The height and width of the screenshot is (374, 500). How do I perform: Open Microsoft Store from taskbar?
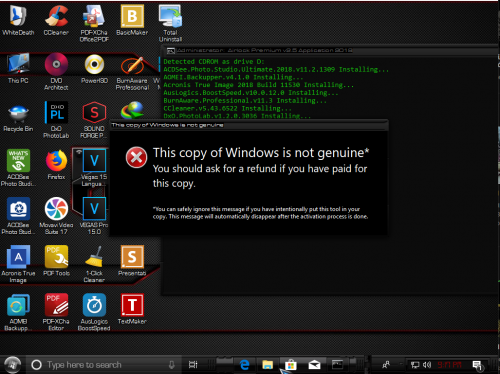tap(290, 365)
